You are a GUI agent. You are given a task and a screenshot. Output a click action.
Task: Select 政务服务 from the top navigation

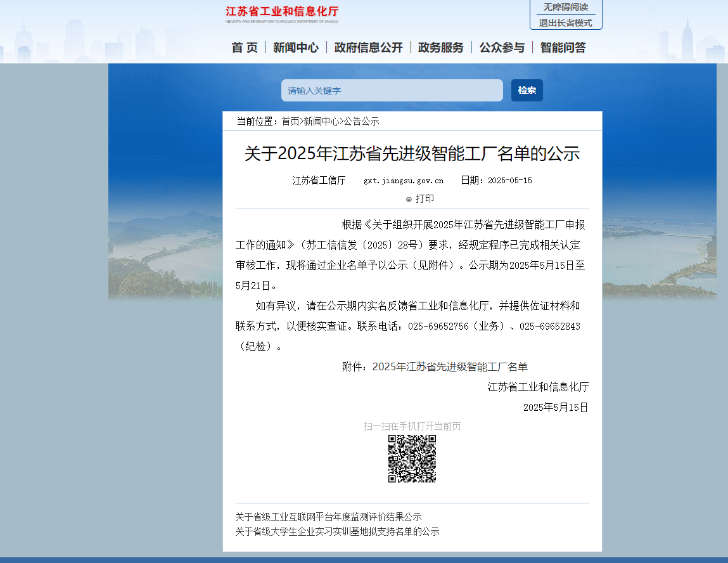point(440,48)
